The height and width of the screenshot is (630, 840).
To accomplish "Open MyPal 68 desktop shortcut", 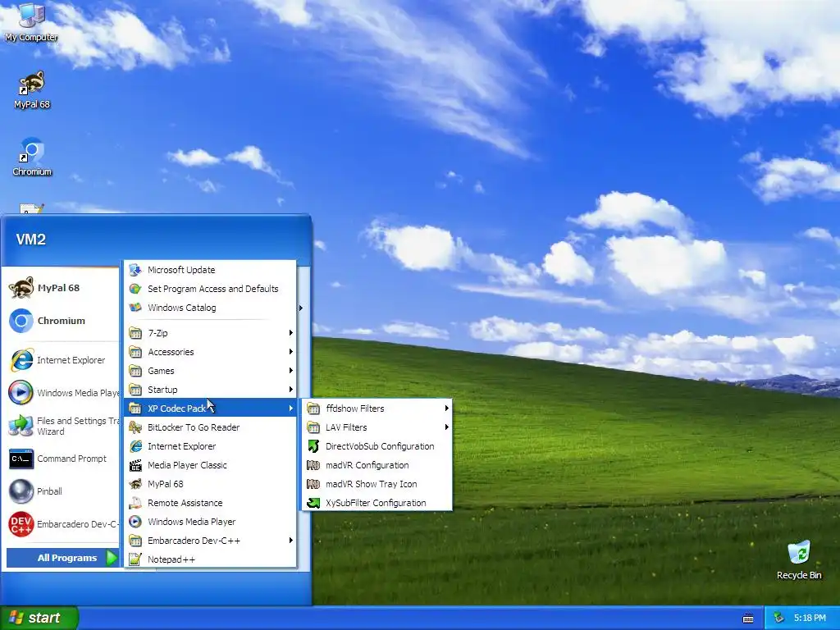I will pos(32,90).
